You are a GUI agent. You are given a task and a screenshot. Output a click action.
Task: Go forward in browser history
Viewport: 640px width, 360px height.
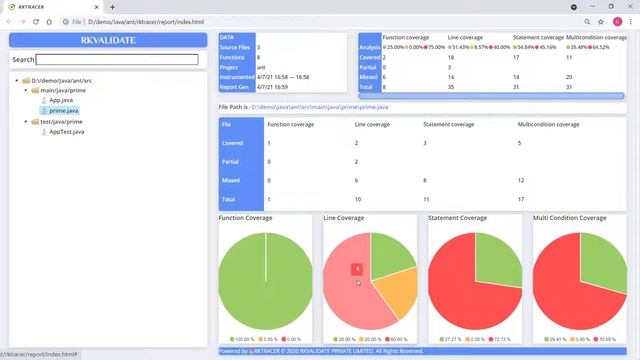(x=22, y=22)
